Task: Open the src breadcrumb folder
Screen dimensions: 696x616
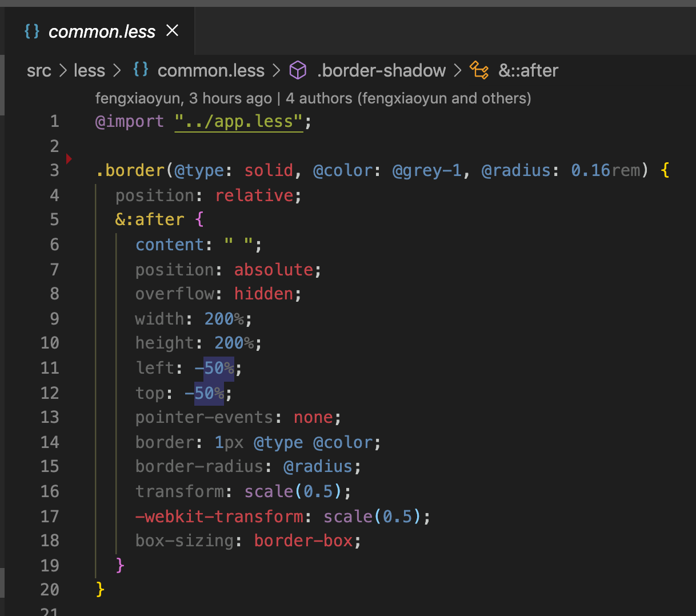Action: pyautogui.click(x=39, y=71)
